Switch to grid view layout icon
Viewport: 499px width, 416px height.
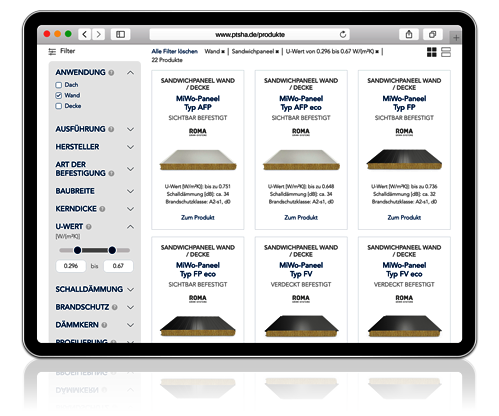[x=432, y=52]
